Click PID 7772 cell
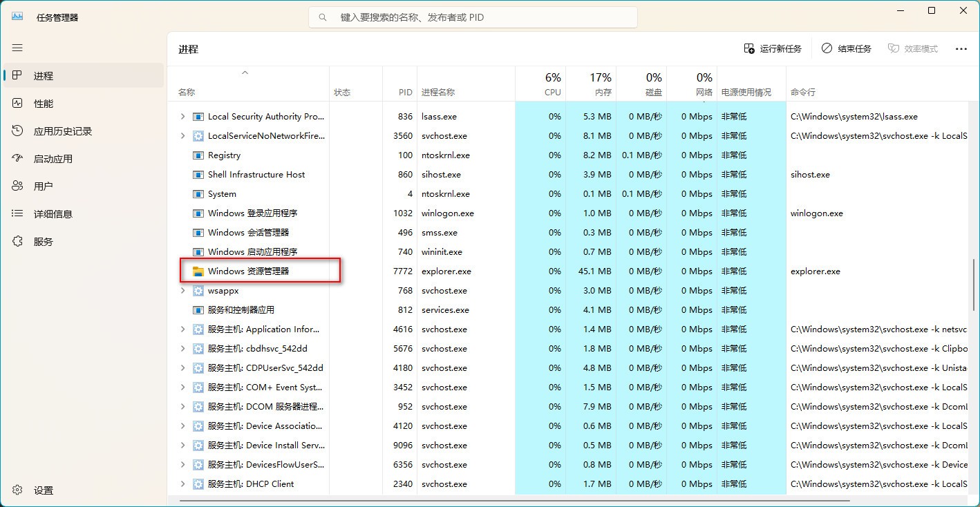The width and height of the screenshot is (980, 507). (400, 271)
